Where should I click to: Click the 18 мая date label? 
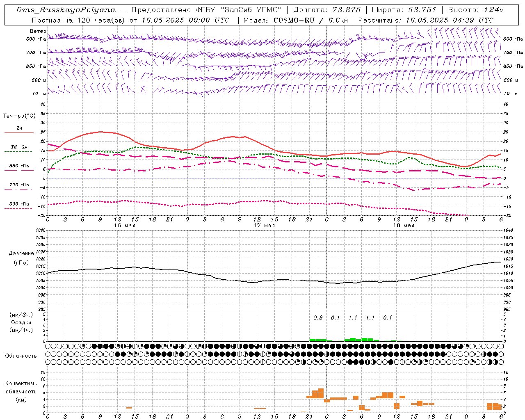coord(404,226)
